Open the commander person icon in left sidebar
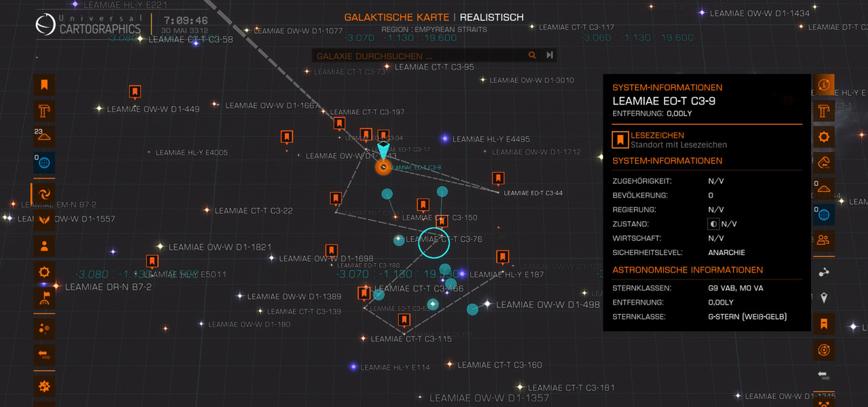This screenshot has width=868, height=407. click(x=44, y=246)
